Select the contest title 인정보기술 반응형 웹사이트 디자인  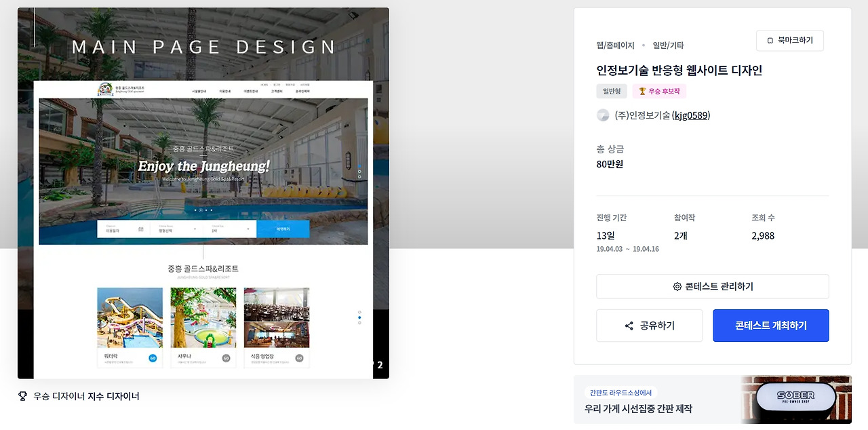(x=679, y=71)
